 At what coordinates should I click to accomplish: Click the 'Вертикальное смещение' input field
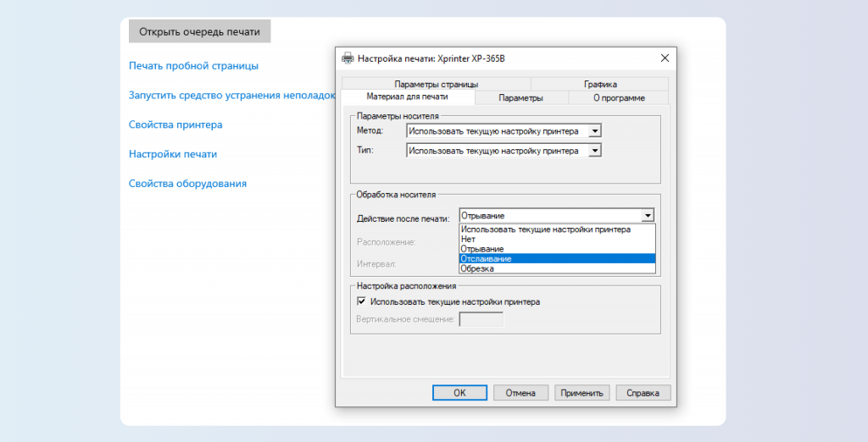click(x=481, y=319)
